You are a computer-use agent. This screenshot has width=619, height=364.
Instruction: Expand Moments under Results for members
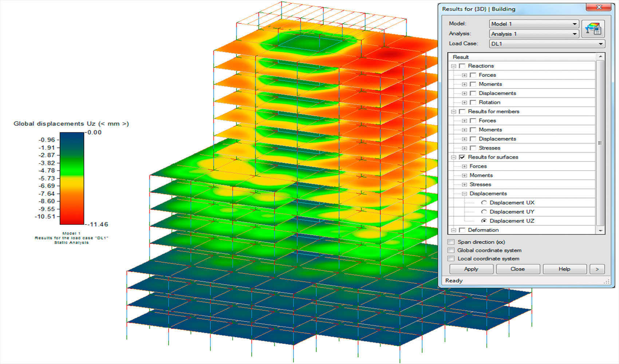(464, 130)
